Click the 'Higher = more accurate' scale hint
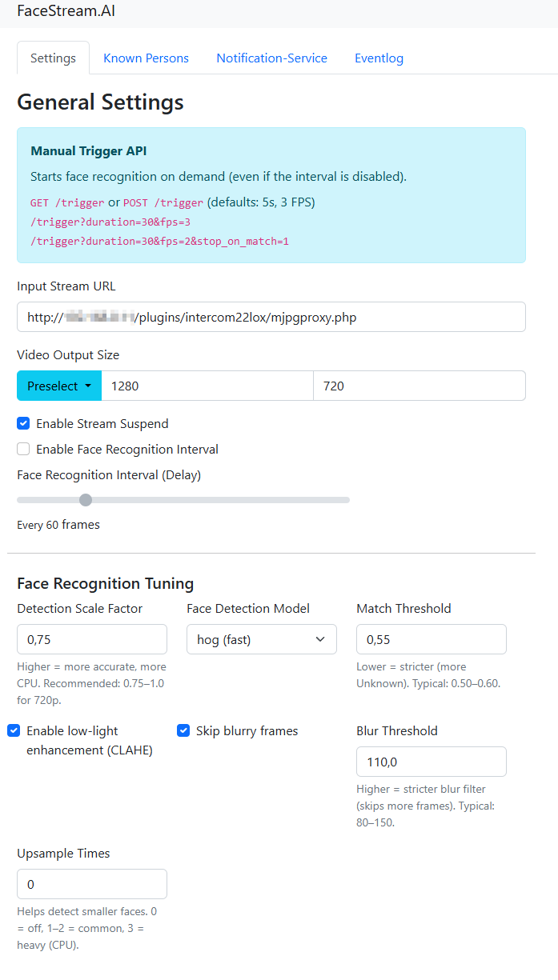558x980 pixels. [90, 683]
